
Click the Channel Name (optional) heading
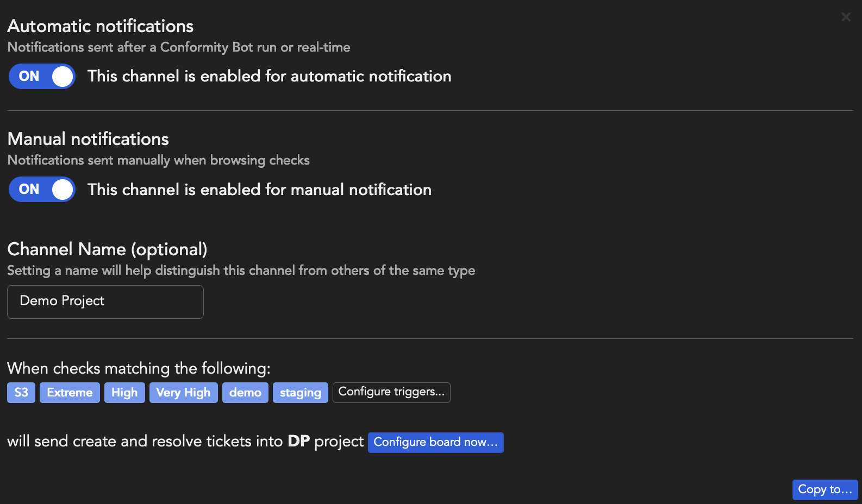(107, 249)
